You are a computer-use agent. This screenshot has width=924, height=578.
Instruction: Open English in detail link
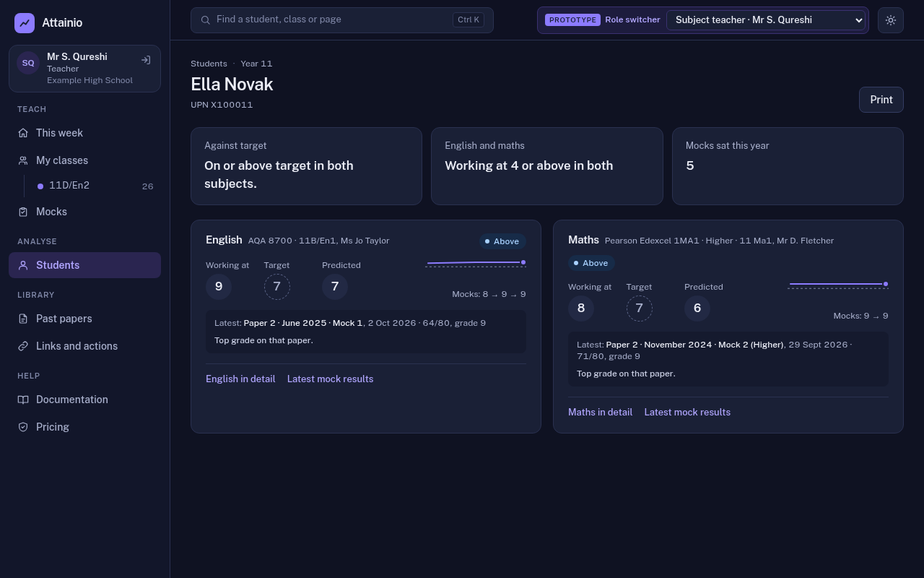(240, 379)
